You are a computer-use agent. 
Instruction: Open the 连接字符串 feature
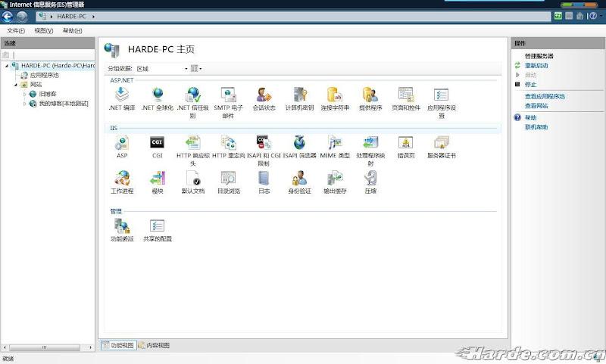point(335,99)
